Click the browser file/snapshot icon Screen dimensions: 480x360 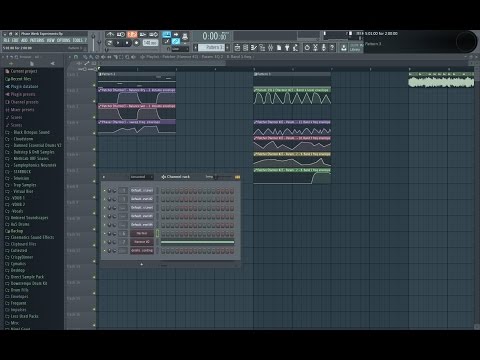click(x=32, y=63)
